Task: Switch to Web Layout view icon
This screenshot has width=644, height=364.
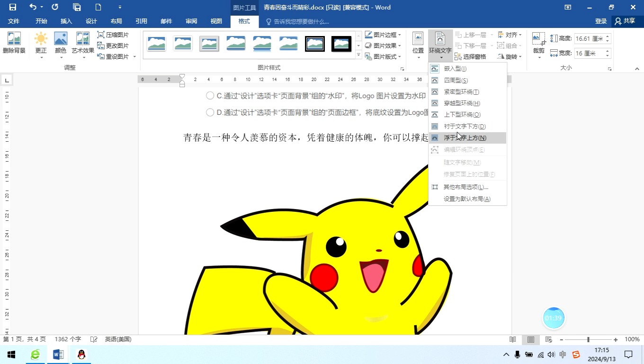Action: (549, 340)
